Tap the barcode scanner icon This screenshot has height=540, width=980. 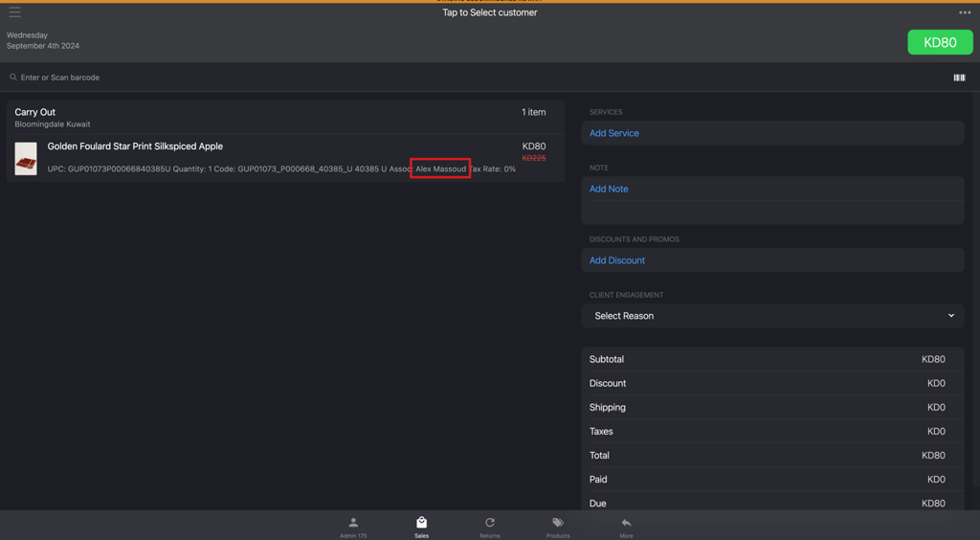click(959, 78)
